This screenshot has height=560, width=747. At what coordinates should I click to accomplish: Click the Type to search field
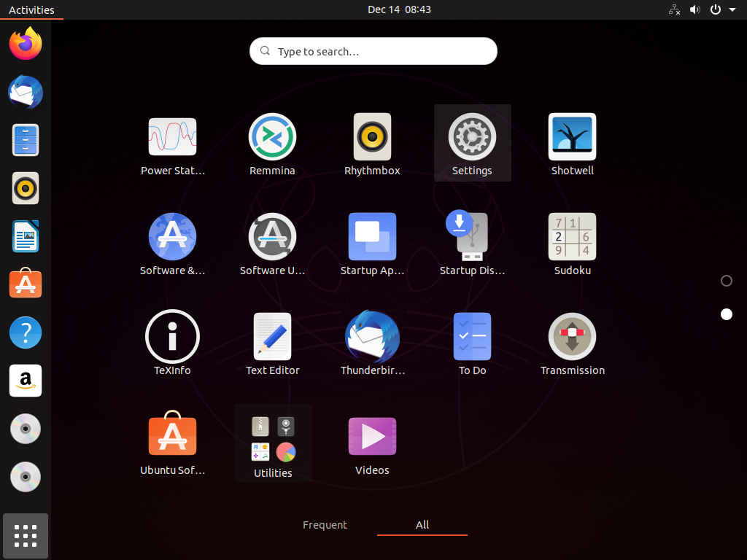(x=373, y=51)
